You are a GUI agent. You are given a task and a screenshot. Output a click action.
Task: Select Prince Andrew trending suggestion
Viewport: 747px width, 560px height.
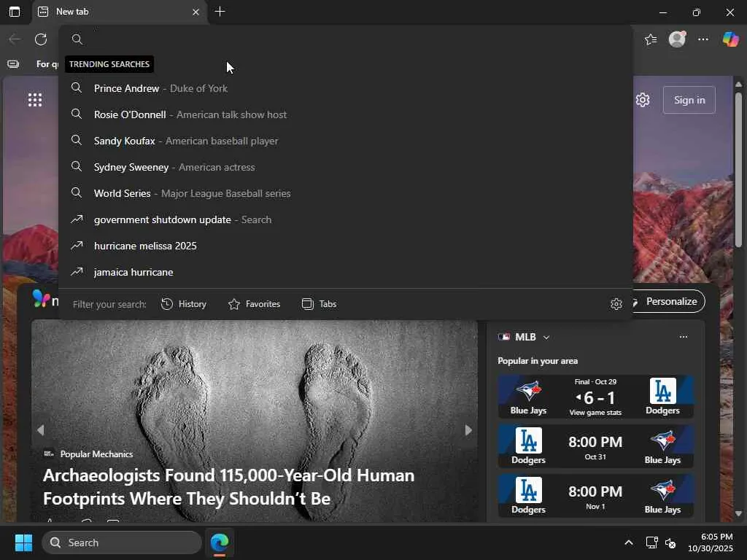pyautogui.click(x=345, y=88)
